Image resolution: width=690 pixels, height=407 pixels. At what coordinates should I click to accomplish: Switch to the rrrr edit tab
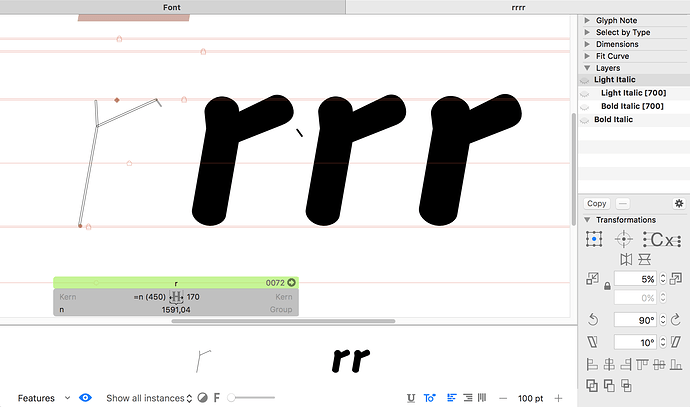tap(518, 7)
